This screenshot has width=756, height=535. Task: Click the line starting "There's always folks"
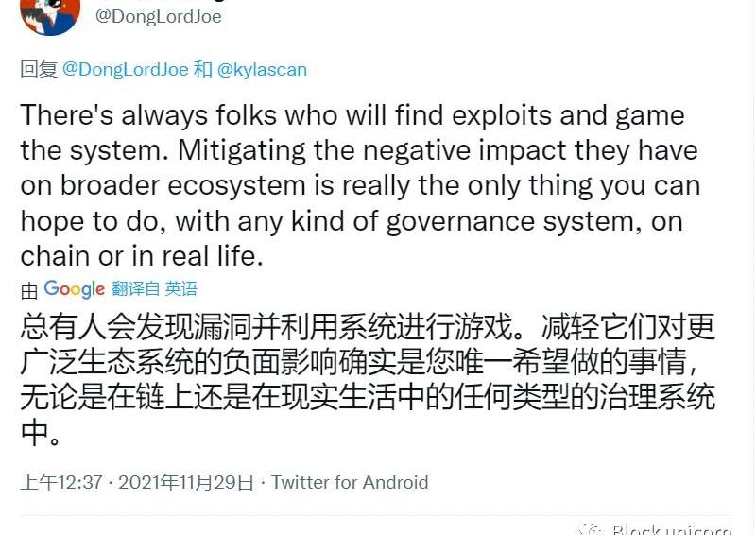click(352, 115)
